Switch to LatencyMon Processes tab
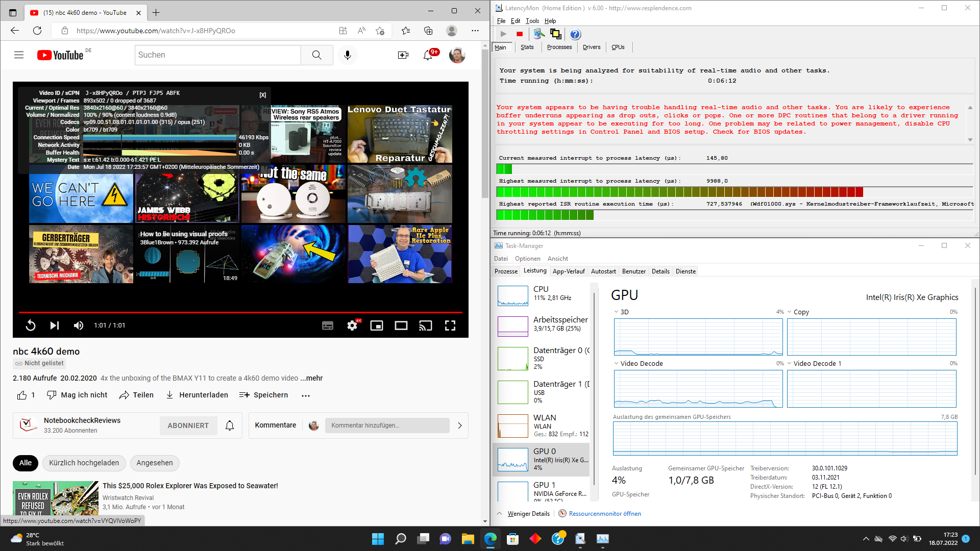Viewport: 980px width, 551px height. point(559,47)
